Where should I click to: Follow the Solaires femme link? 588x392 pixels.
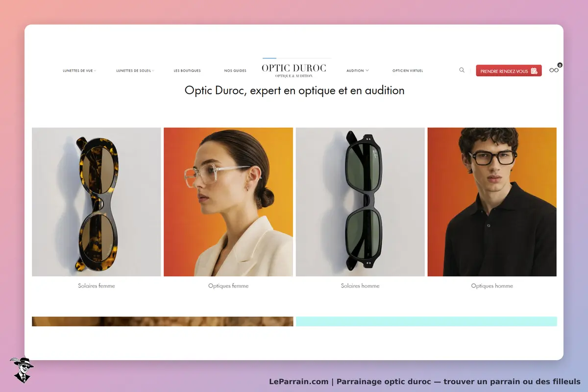(x=97, y=286)
